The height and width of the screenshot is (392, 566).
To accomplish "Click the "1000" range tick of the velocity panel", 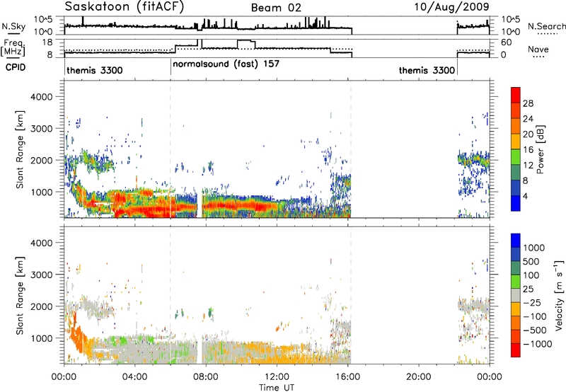I will 41,338.
